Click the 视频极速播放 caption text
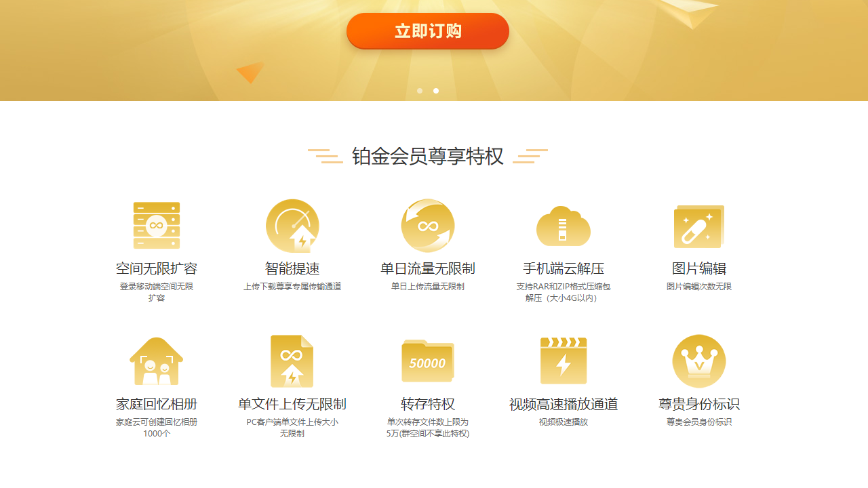868x488 pixels. (x=563, y=422)
